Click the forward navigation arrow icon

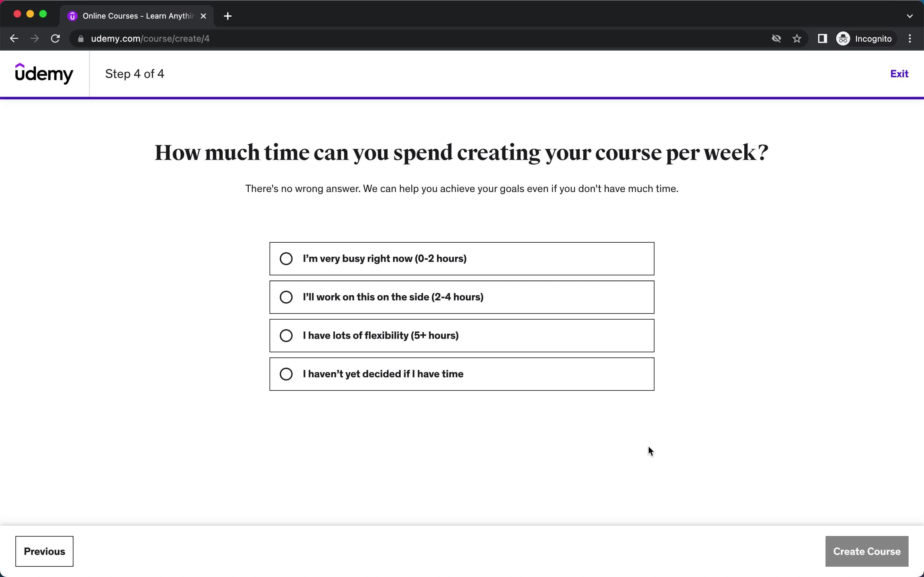(35, 38)
